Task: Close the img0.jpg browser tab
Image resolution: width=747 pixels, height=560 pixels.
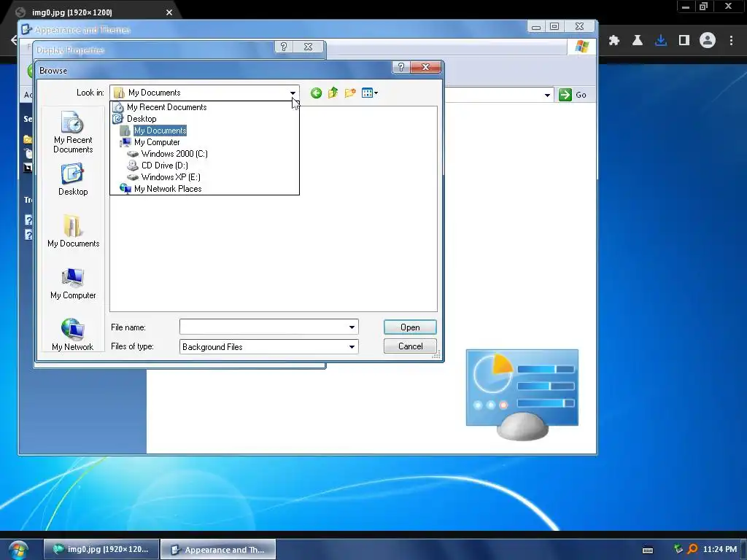Action: click(169, 12)
